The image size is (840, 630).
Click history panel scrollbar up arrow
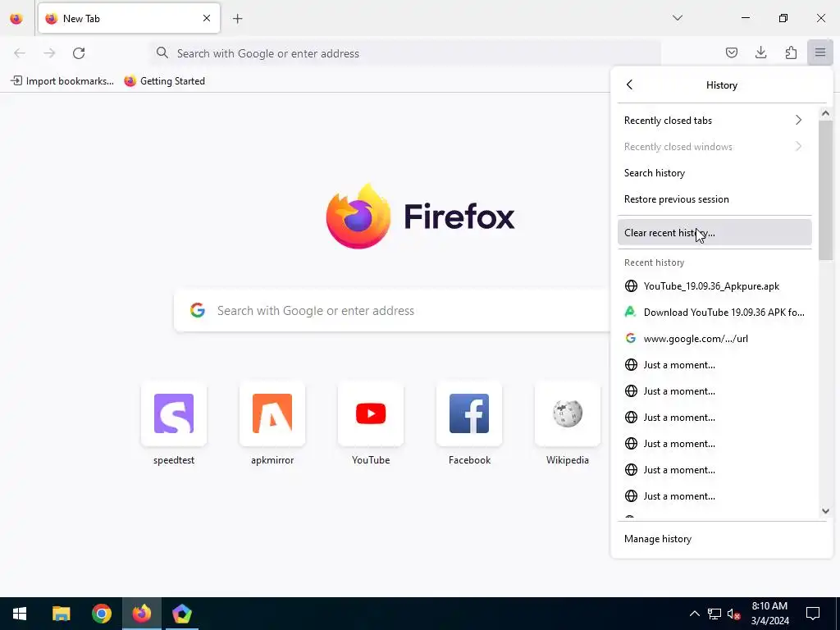pos(825,113)
